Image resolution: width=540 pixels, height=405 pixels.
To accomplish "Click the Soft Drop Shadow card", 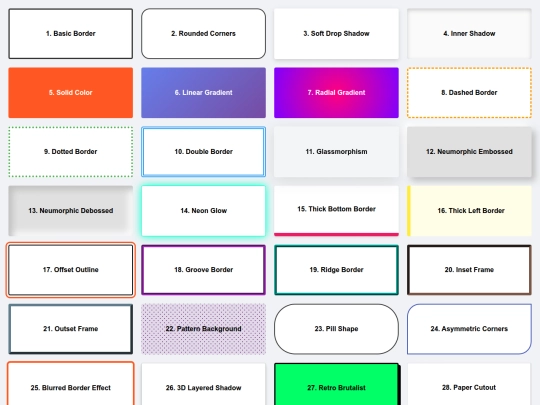I will (336, 34).
